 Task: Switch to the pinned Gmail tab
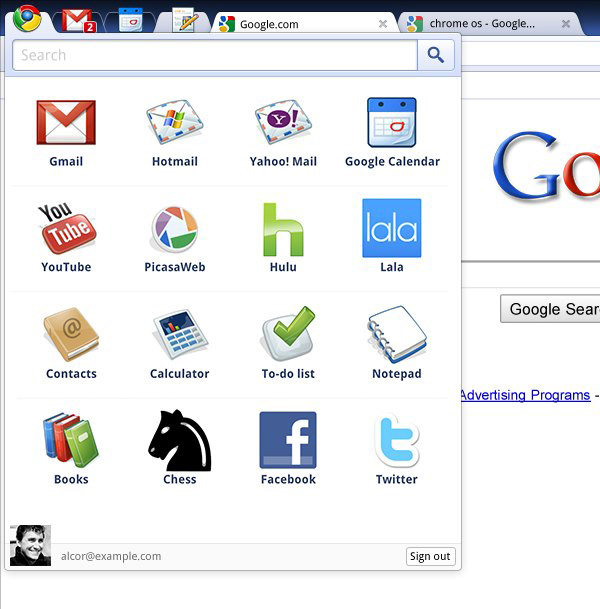pos(79,21)
